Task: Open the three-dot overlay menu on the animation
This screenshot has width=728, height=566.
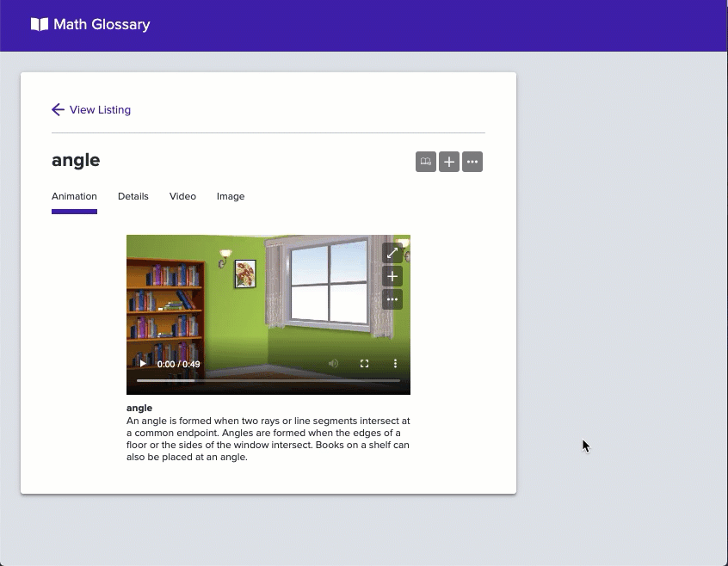Action: (392, 299)
